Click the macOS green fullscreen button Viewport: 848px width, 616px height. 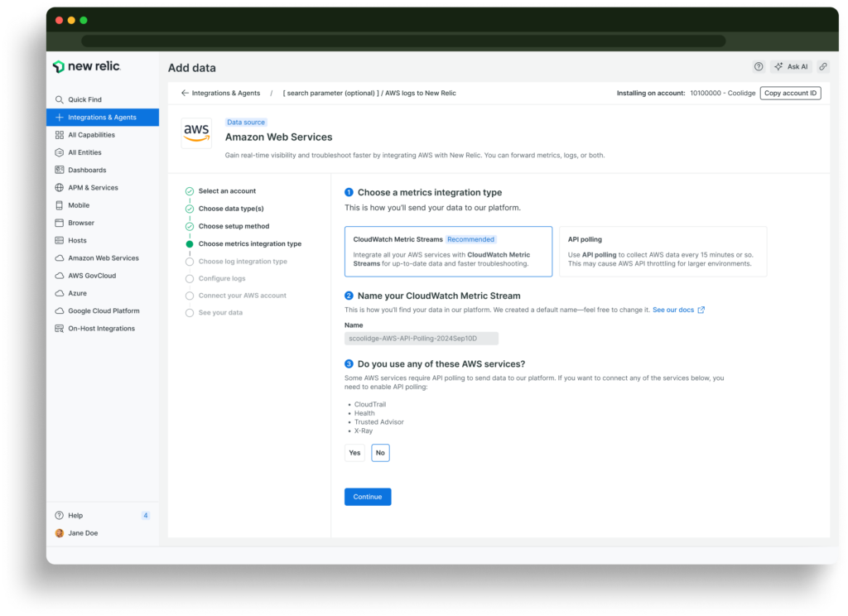84,20
